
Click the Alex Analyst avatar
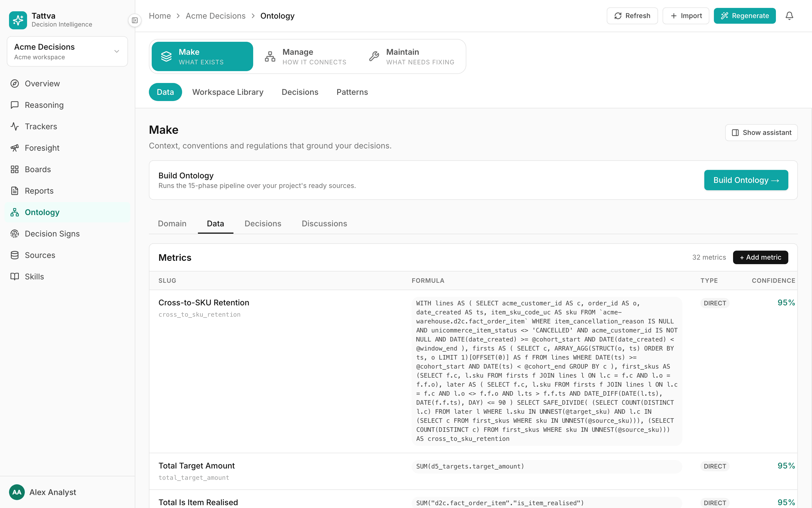pos(17,492)
